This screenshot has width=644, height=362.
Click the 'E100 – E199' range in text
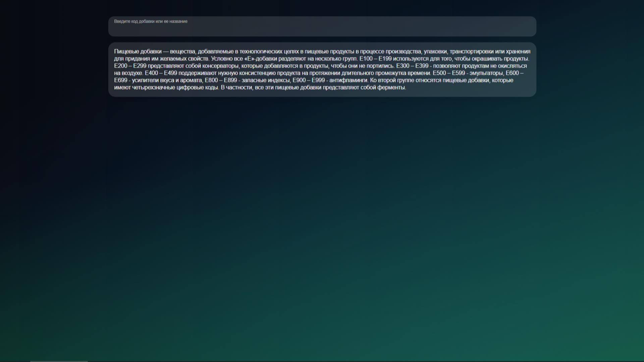375,59
